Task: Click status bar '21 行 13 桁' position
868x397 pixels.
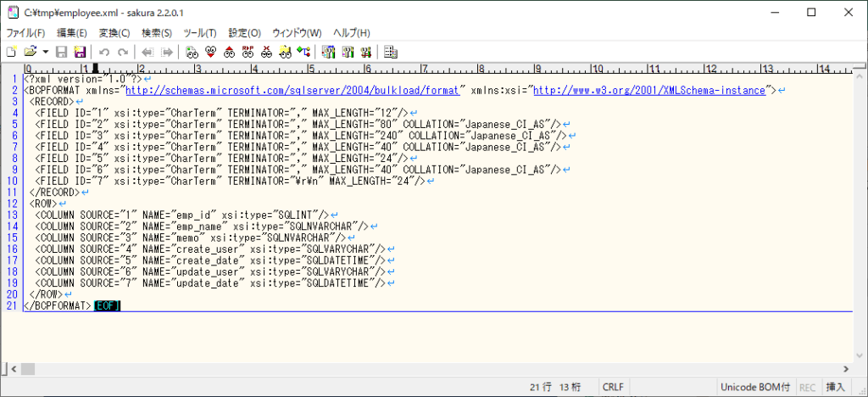Action: 556,387
